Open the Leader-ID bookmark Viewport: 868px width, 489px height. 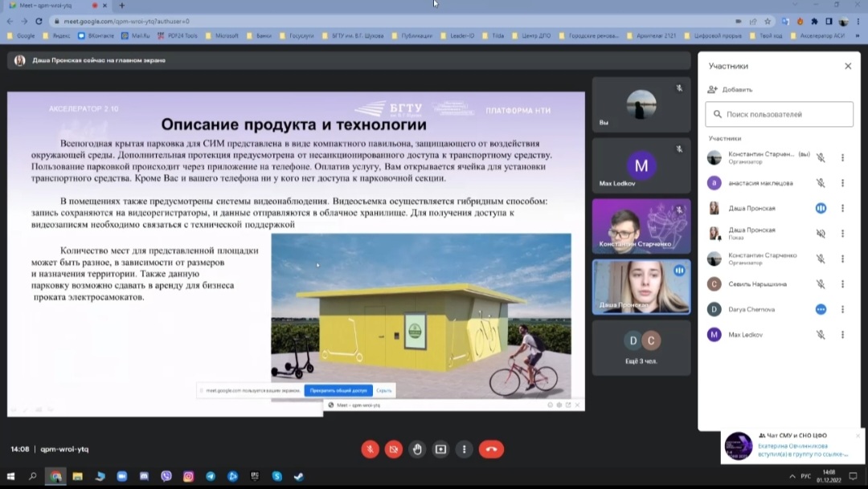(x=457, y=35)
